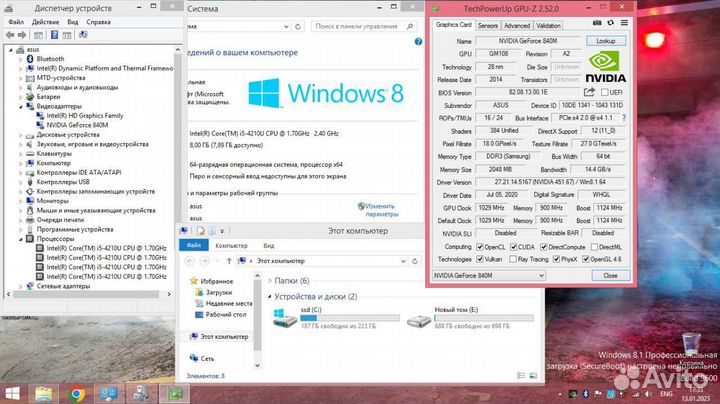Toggle the Vulkan checkbox

pos(480,259)
